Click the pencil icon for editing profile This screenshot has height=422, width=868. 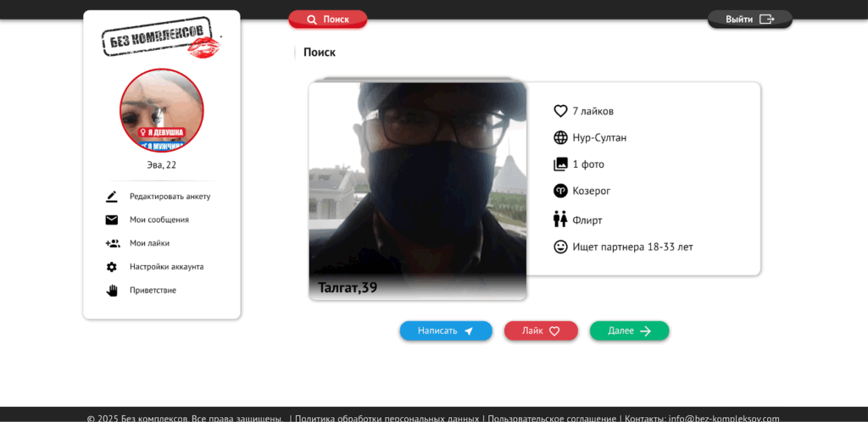[x=112, y=197]
